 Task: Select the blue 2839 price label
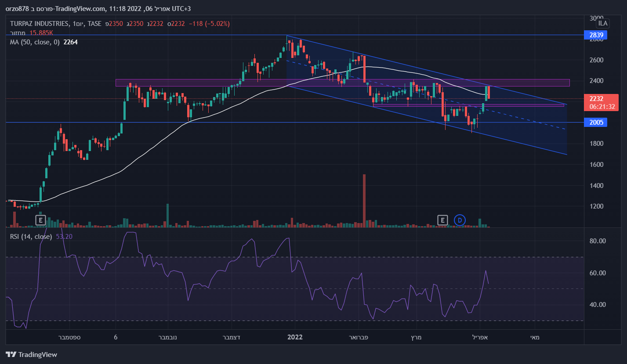pos(595,35)
